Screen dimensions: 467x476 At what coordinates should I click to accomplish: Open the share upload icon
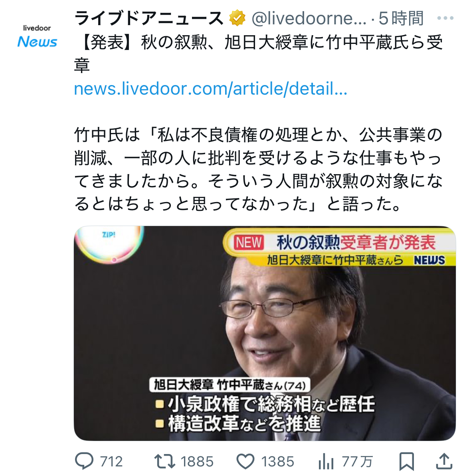pos(444,461)
